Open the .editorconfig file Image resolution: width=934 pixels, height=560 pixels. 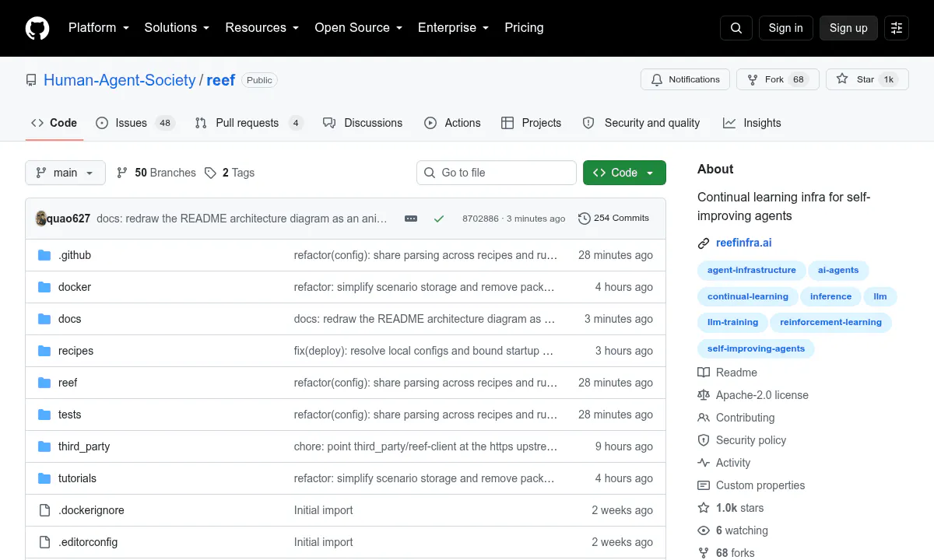88,542
